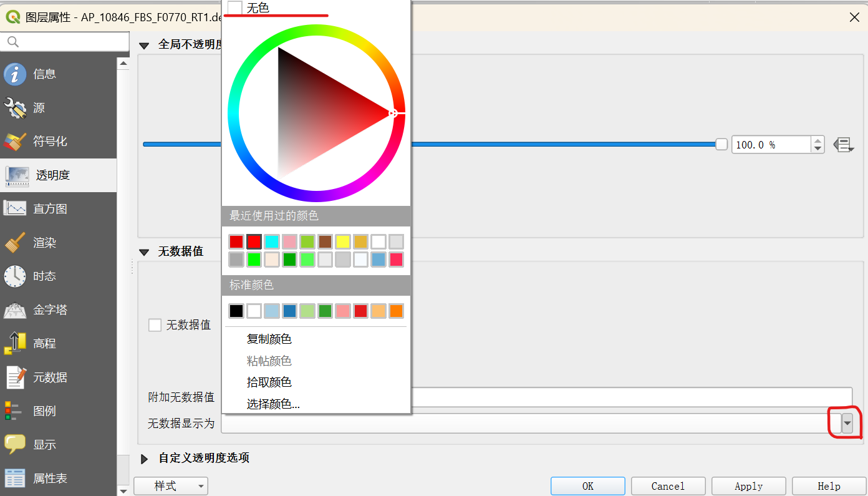Click the Help button

829,486
